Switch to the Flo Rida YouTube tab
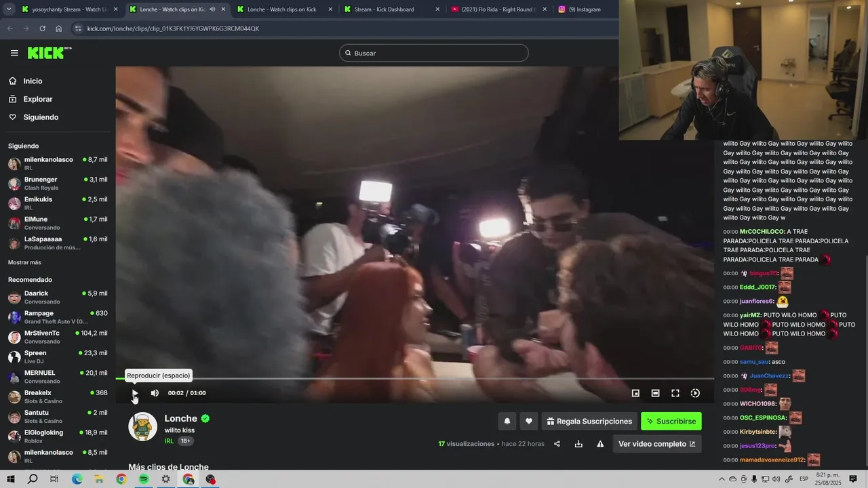This screenshot has width=868, height=488. 498,9
